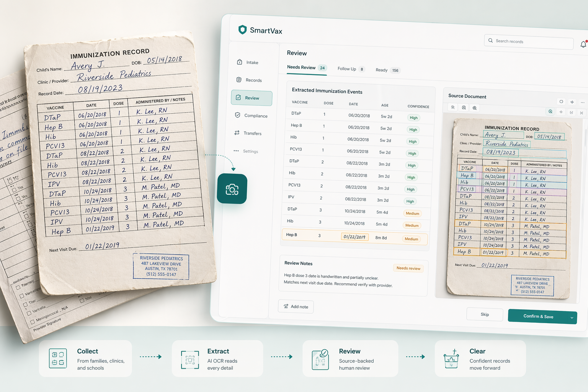Click the Search records input field

(x=528, y=41)
